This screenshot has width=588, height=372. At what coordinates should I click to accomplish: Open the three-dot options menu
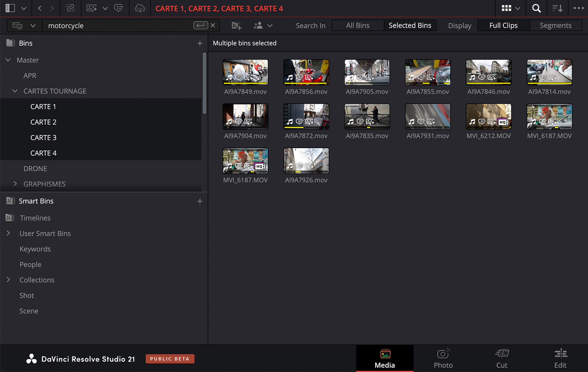(x=578, y=8)
